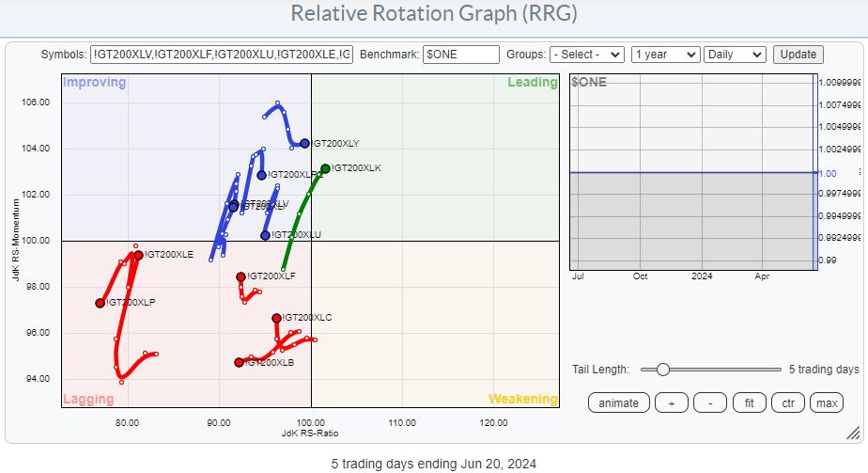Open the 1 year range dropdown
Image resolution: width=868 pixels, height=473 pixels.
(x=663, y=55)
